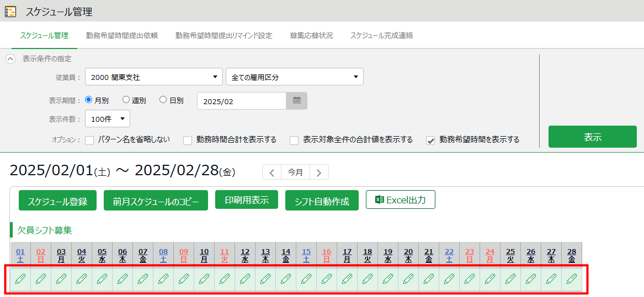Viewport: 644px width, 297px height.
Task: Open the 2000 関東支社 employee dropdown
Action: click(153, 77)
